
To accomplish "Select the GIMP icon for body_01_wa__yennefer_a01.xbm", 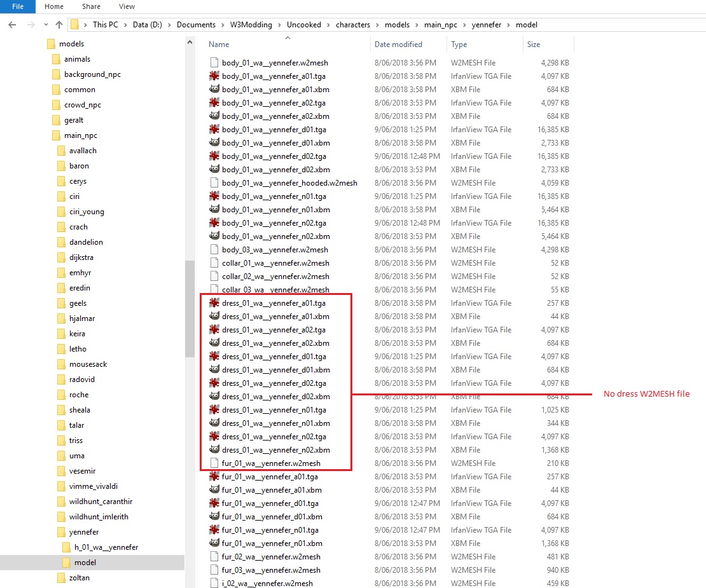I will (x=214, y=89).
